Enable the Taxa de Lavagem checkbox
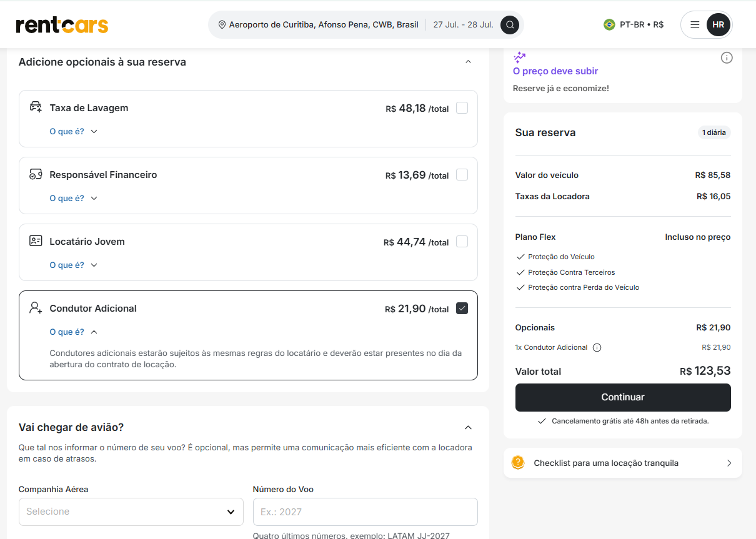Viewport: 756px width, 539px height. [x=462, y=107]
